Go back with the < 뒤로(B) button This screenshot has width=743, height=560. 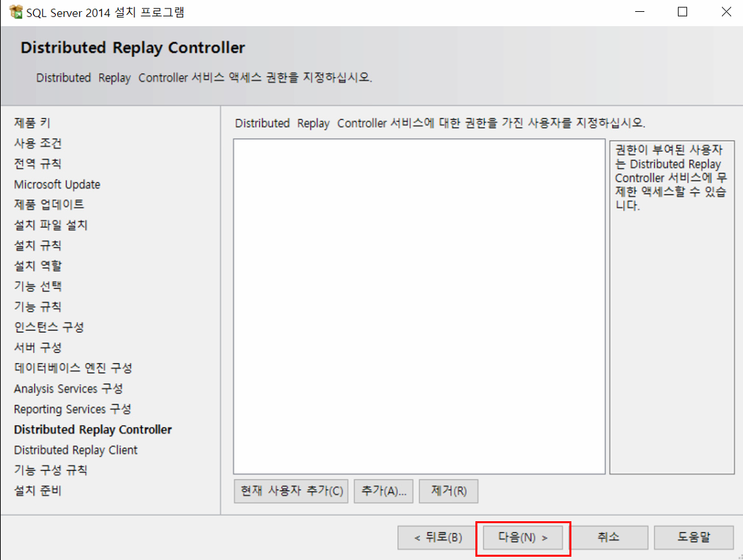(438, 538)
